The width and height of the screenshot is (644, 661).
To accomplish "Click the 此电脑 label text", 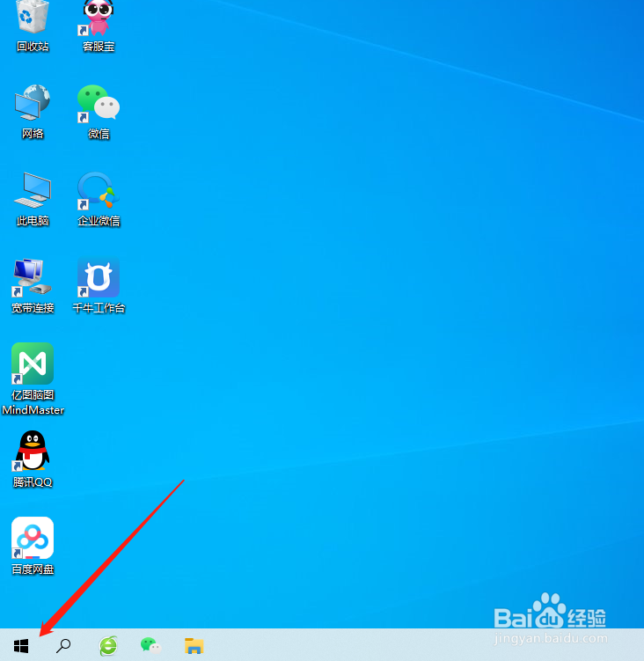I will point(33,221).
